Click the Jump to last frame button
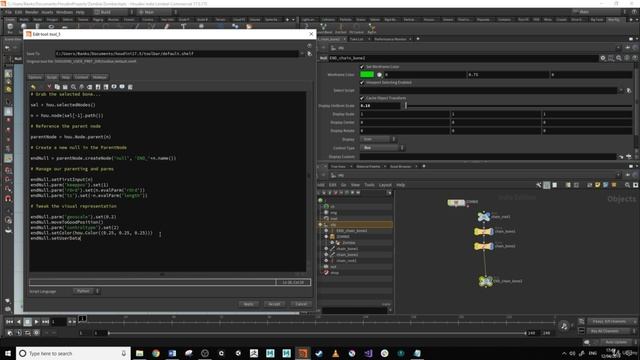The width and height of the screenshot is (640, 360). click(45, 322)
